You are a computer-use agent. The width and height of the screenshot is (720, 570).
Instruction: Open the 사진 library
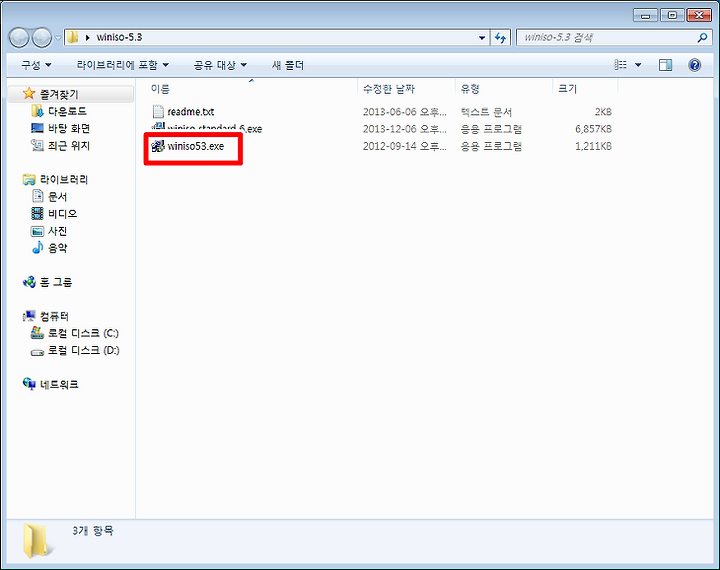click(x=57, y=231)
